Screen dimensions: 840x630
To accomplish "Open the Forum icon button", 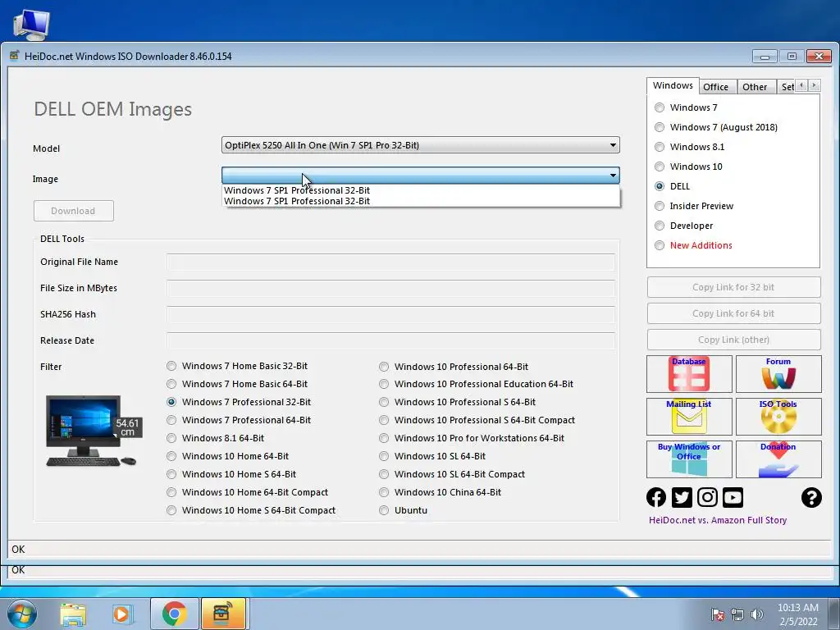I will coord(778,374).
